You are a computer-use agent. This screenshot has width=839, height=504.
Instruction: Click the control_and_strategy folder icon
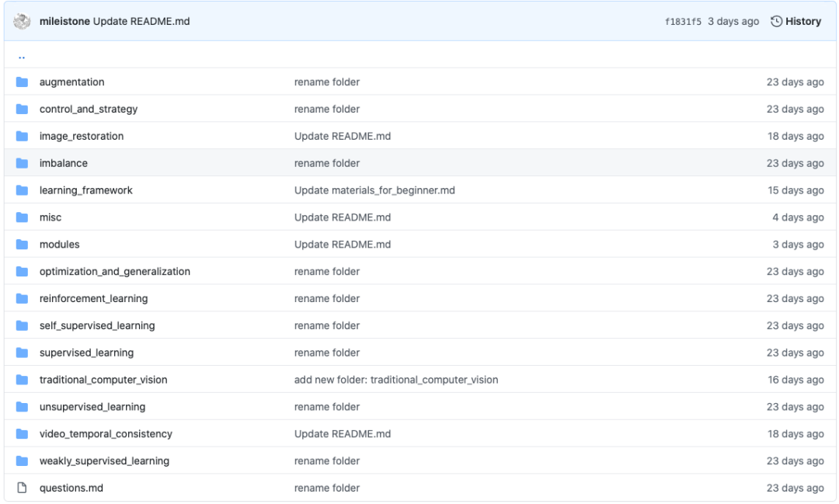22,109
